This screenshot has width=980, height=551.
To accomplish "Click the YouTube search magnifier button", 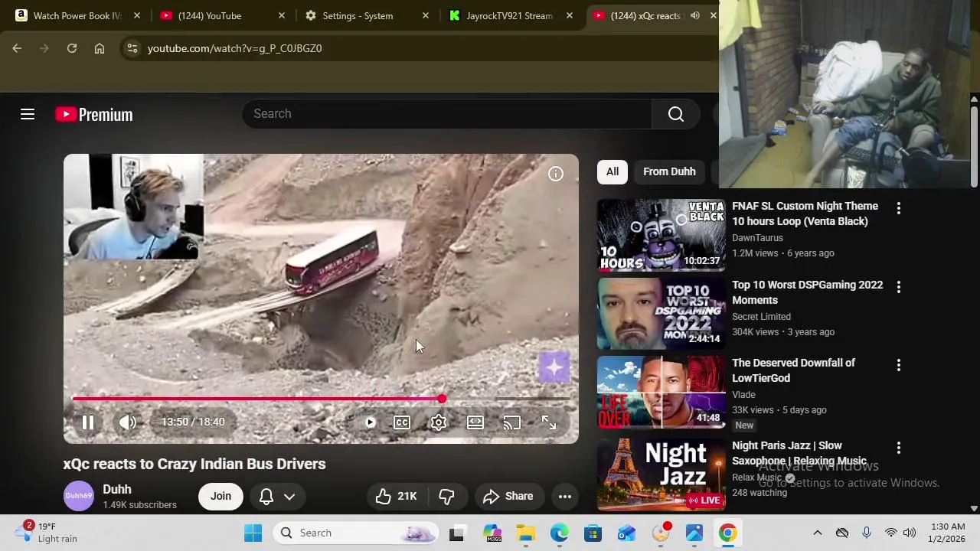I will (x=676, y=114).
